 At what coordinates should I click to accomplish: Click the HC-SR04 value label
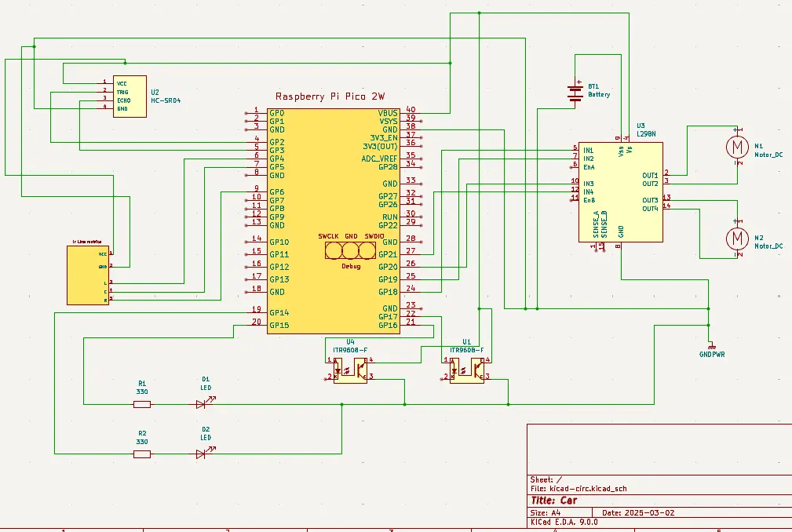pyautogui.click(x=166, y=100)
